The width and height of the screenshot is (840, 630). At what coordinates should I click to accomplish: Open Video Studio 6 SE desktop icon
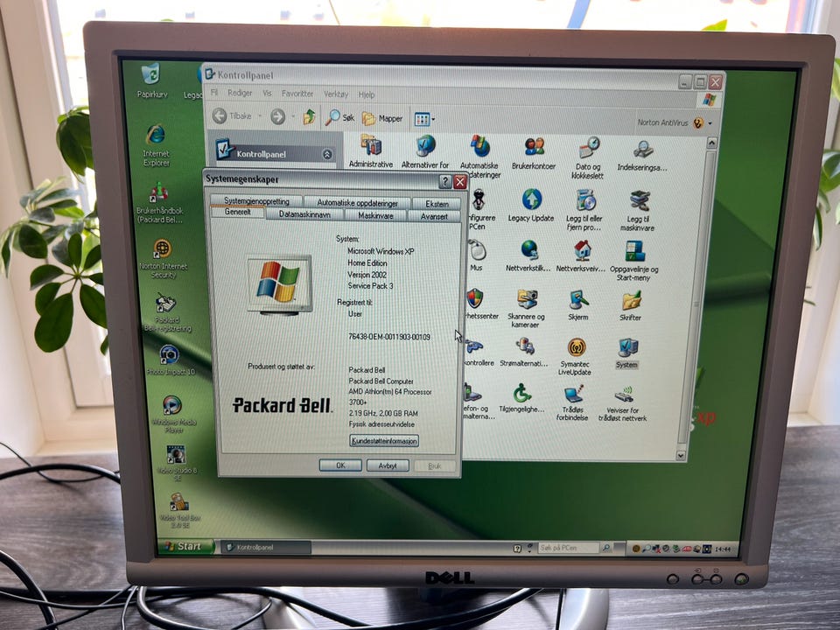(x=177, y=464)
